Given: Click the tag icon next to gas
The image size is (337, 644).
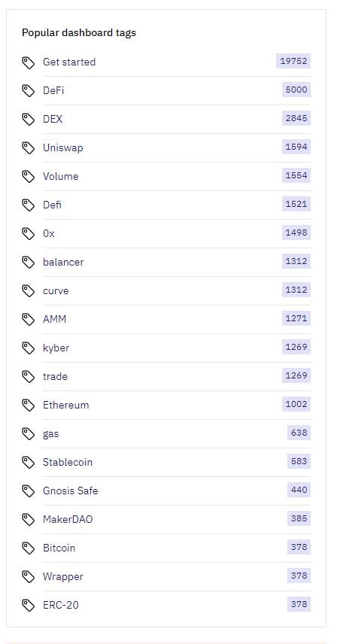Looking at the screenshot, I should coord(28,433).
